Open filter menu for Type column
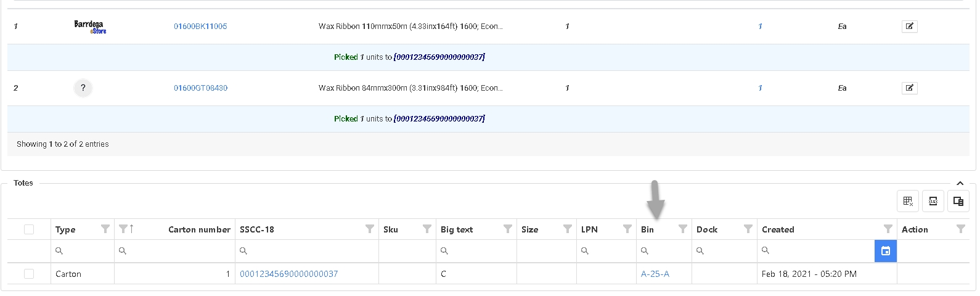 coord(105,229)
